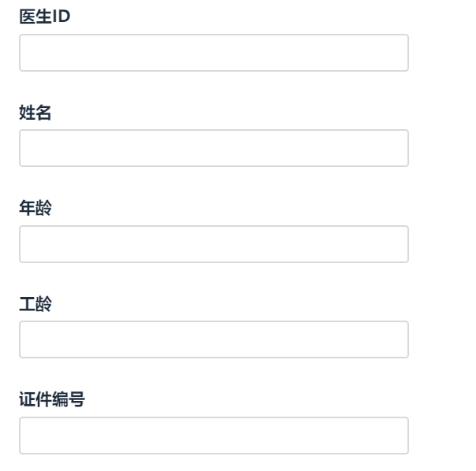The image size is (476, 471).
Task: Click the 医生ID input field
Action: click(214, 53)
